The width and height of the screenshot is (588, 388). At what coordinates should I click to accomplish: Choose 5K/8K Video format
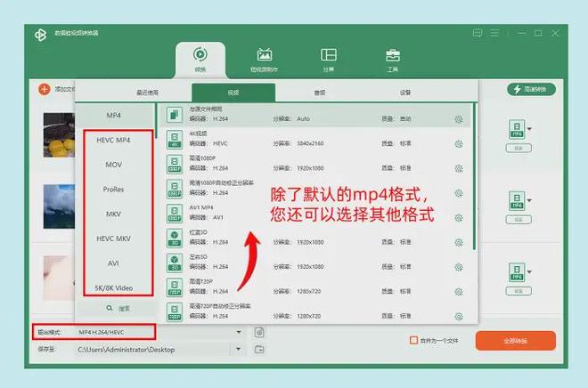point(114,288)
